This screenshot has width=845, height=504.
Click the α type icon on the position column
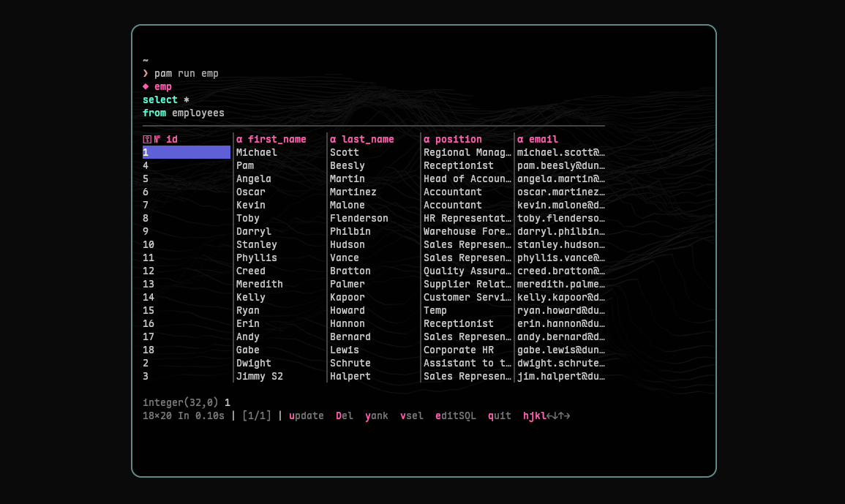426,139
